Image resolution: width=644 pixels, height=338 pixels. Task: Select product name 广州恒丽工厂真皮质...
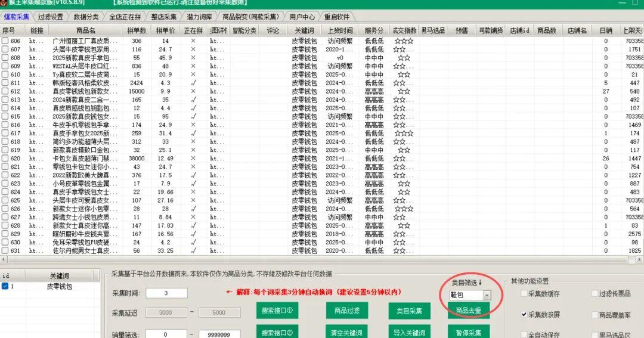pos(85,41)
